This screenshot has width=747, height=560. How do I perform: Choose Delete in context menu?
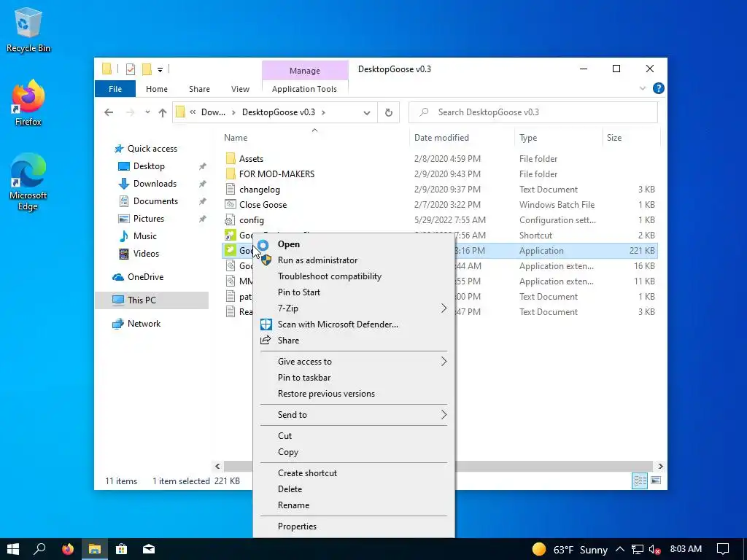[354, 489]
